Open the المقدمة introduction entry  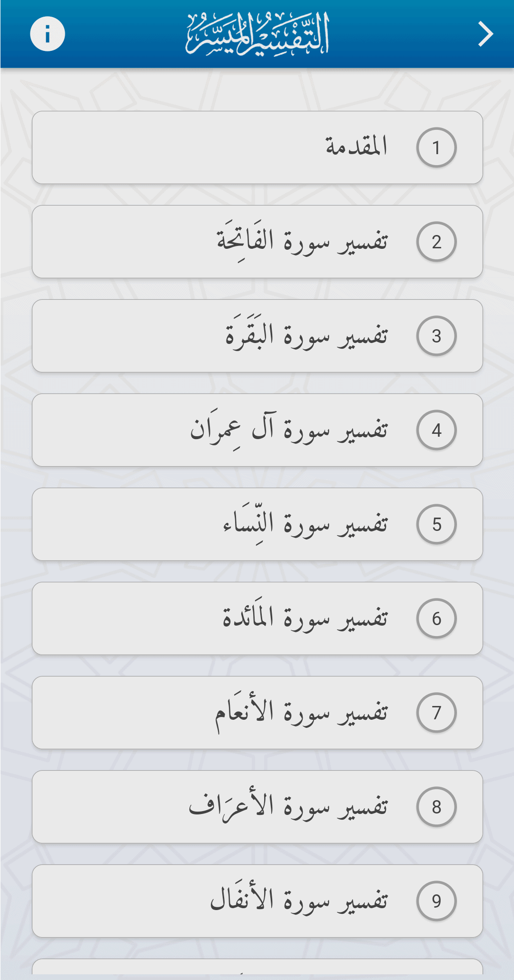click(x=257, y=147)
